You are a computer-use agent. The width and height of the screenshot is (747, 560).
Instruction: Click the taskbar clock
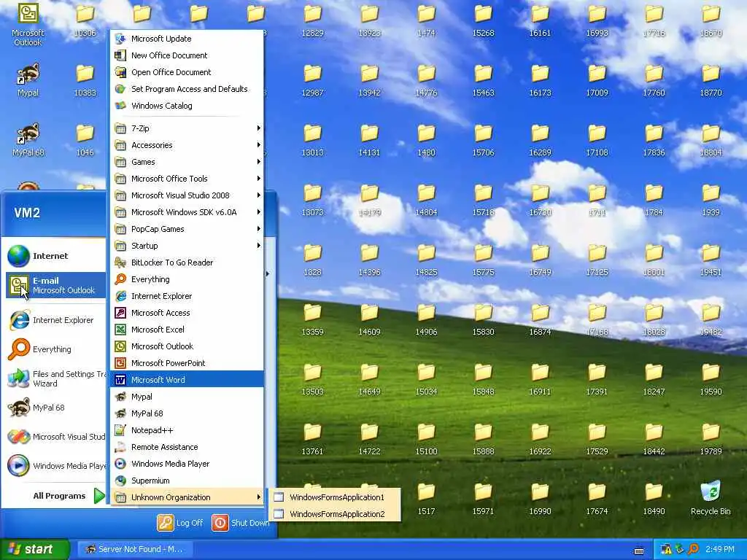(720, 550)
